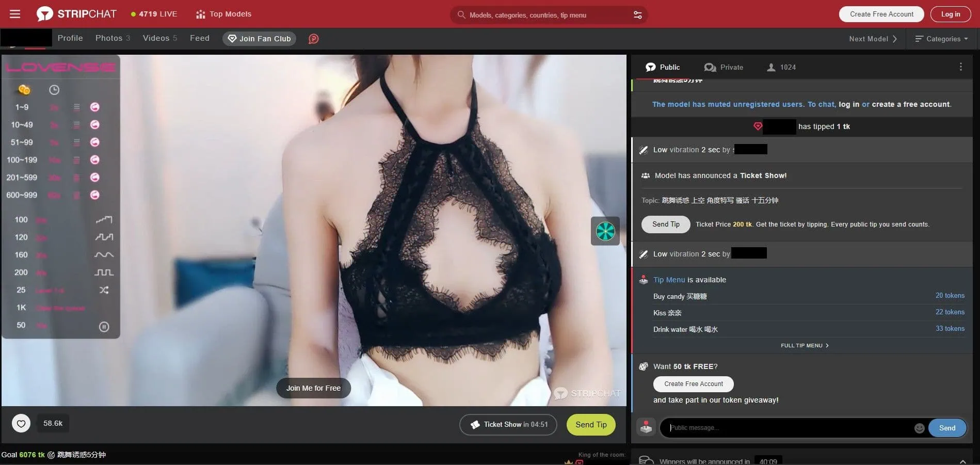The width and height of the screenshot is (980, 465).
Task: Click the game controller icon beside chat input
Action: 646,427
